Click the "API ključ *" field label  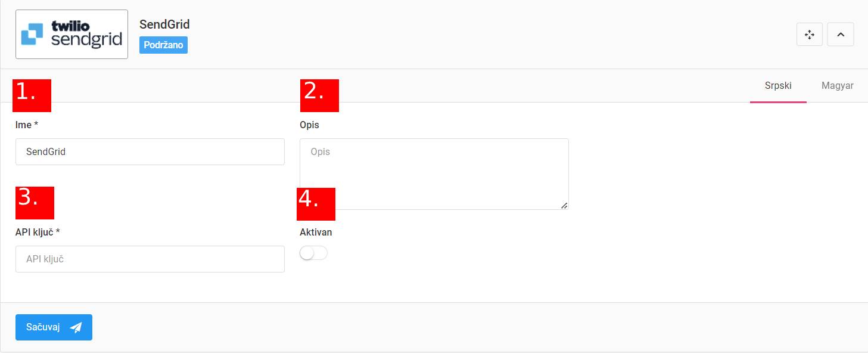coord(38,232)
